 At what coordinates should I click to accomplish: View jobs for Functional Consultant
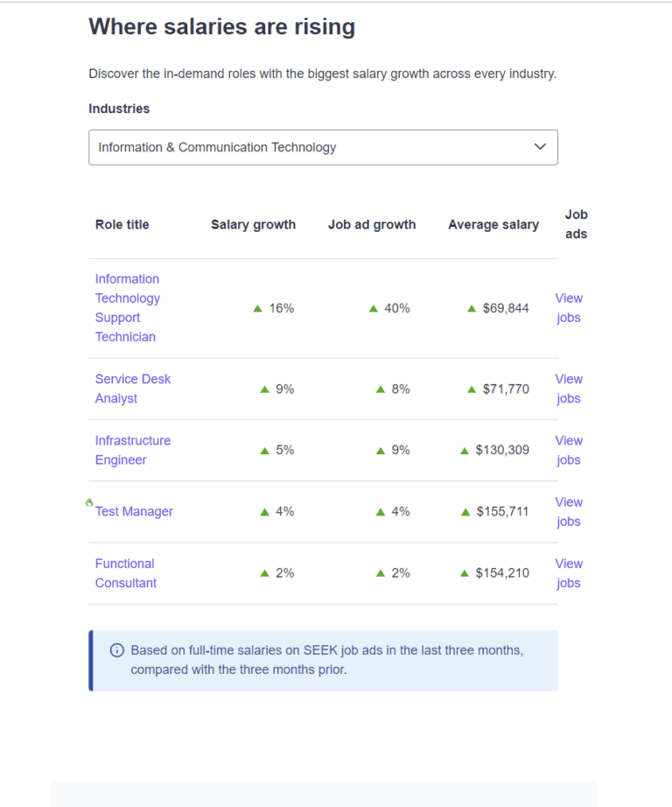click(569, 572)
